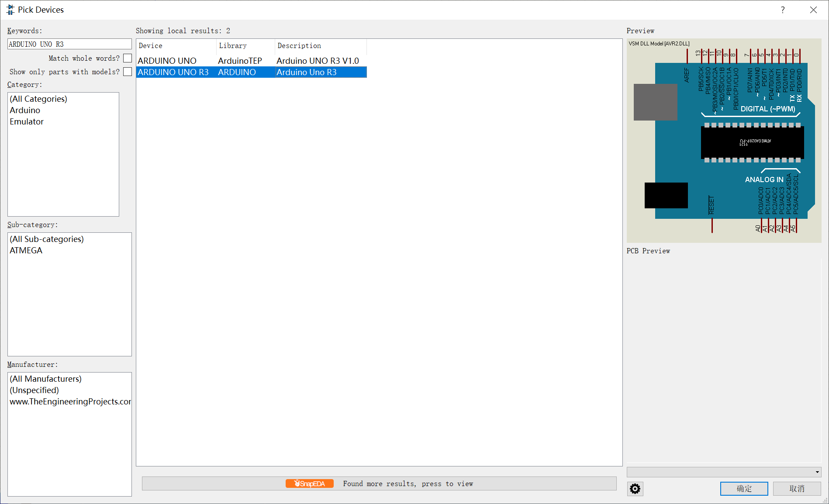Click the 确定 confirmation button
Screen dimensions: 829x504
744,489
